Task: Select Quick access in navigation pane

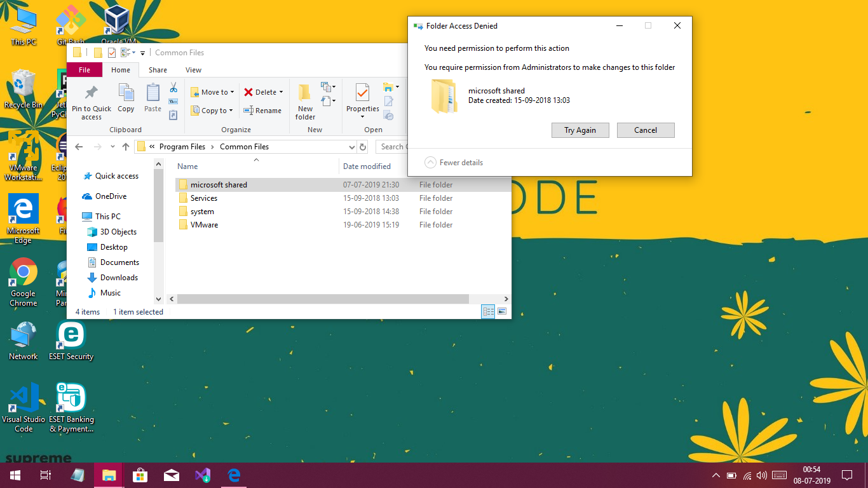Action: tap(111, 176)
